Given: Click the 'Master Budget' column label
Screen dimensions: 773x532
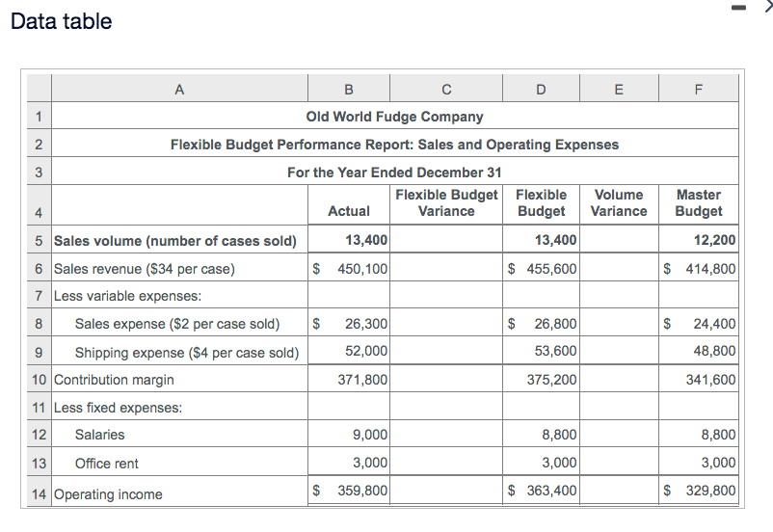Looking at the screenshot, I should tap(699, 202).
